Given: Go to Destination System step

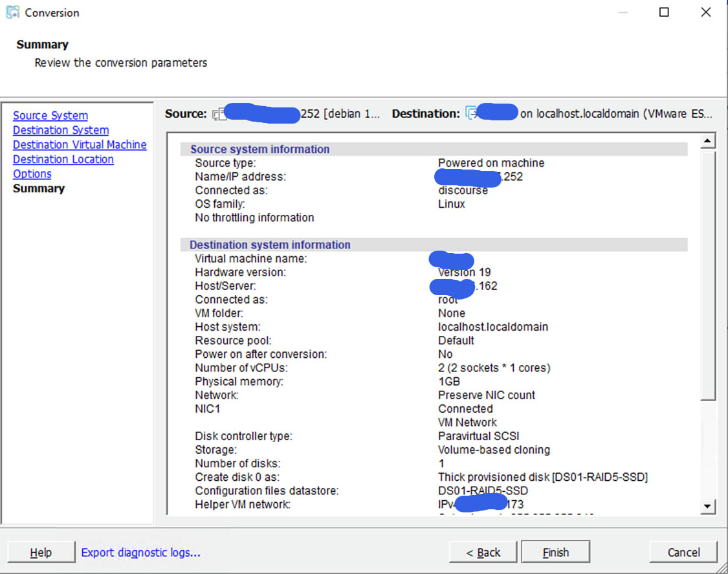Looking at the screenshot, I should (x=61, y=130).
